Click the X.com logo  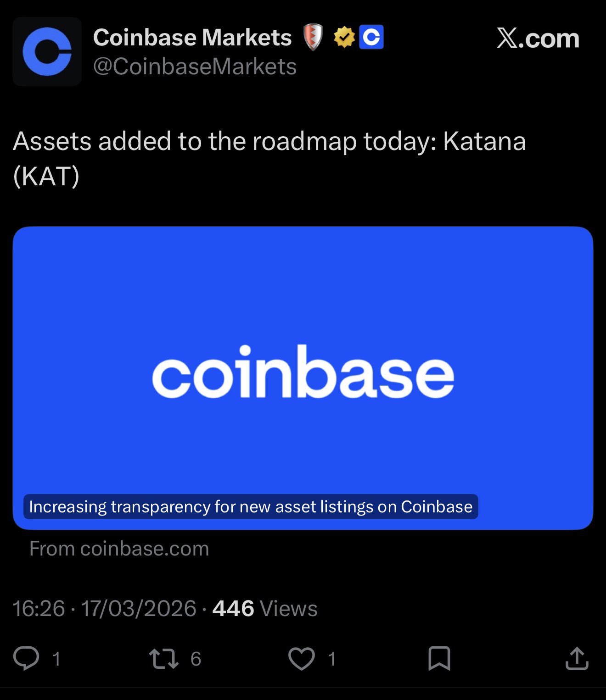point(538,39)
